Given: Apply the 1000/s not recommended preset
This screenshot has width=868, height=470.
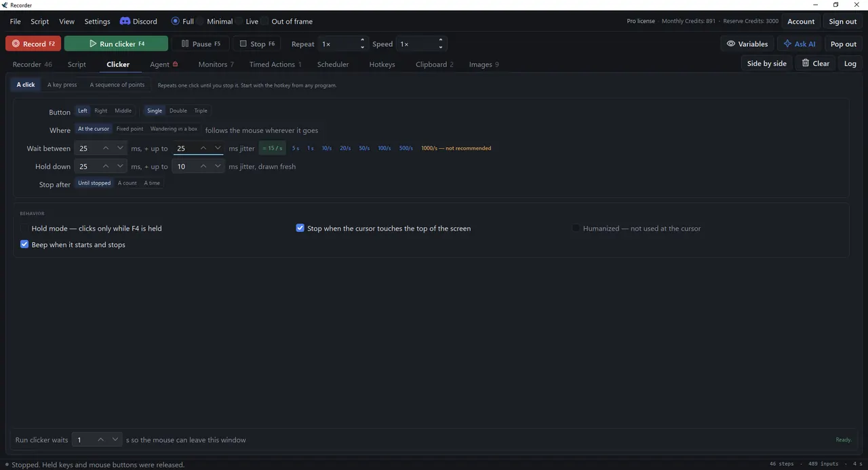Looking at the screenshot, I should click(x=456, y=148).
